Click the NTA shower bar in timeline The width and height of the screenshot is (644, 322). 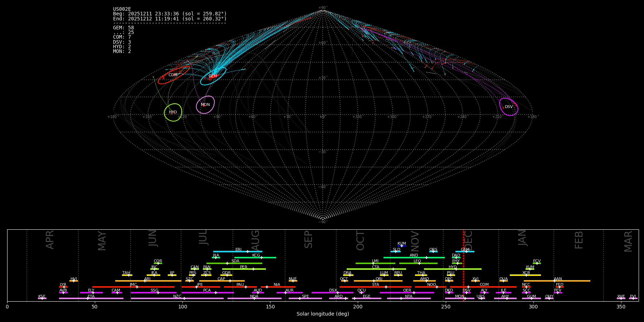[x=409, y=298]
